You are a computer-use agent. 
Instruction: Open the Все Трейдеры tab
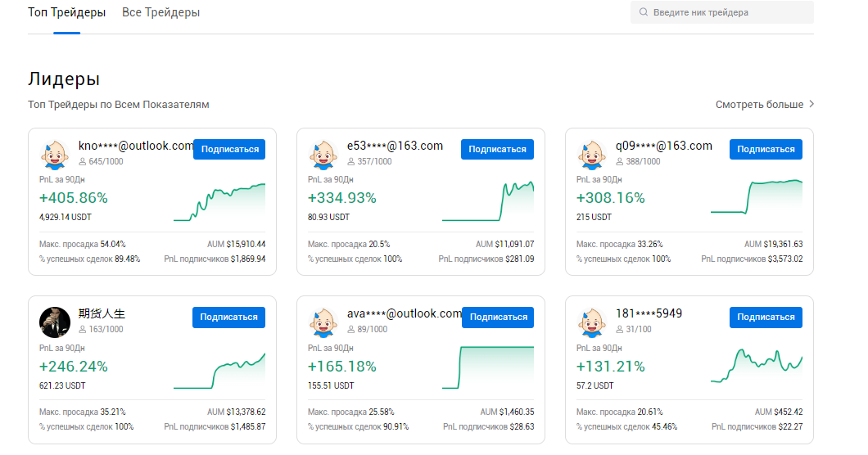point(160,13)
